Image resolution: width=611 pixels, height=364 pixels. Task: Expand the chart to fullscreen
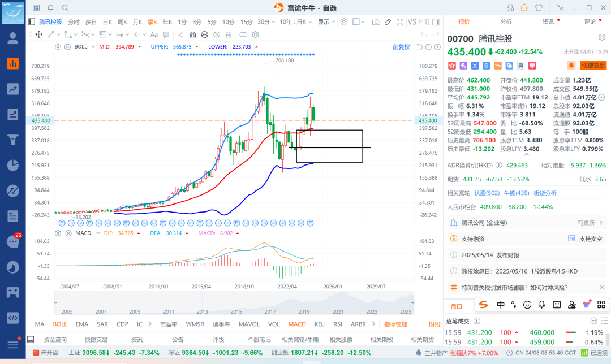tap(400, 22)
